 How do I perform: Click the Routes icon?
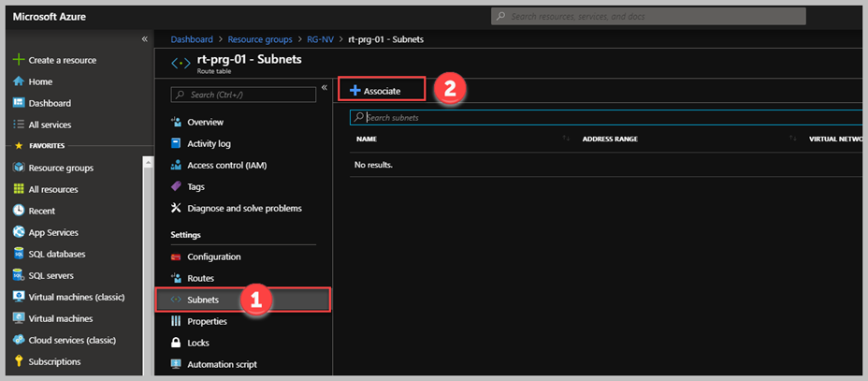pos(176,278)
